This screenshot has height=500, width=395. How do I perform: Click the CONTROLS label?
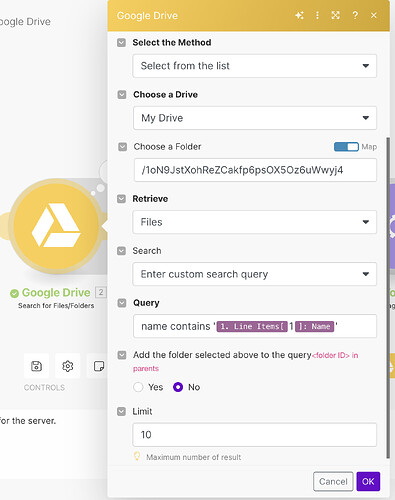coord(44,388)
